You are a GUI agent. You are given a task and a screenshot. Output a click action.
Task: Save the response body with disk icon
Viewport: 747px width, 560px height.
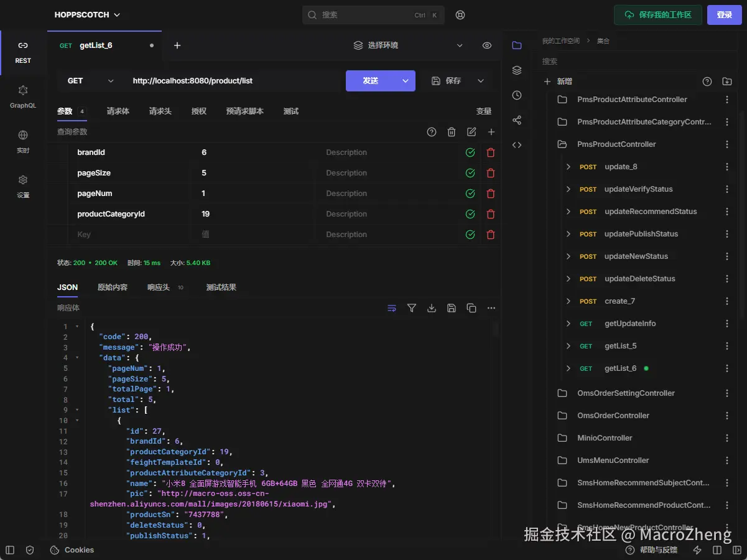[x=452, y=308]
